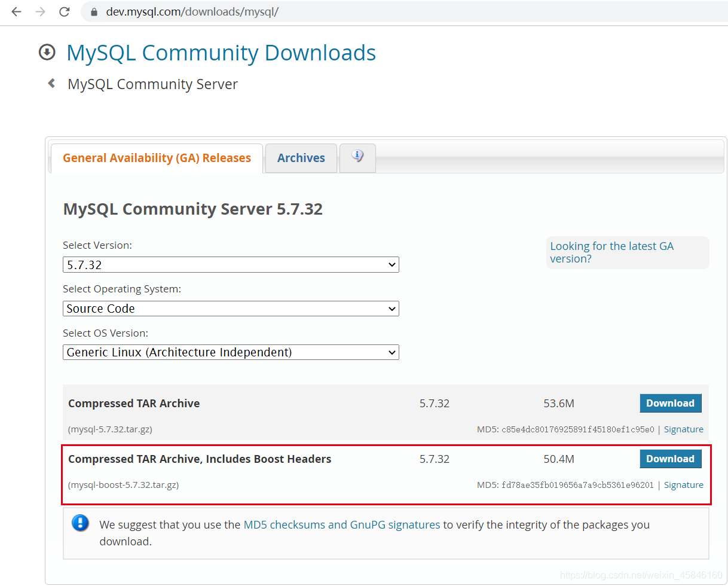Image resolution: width=728 pixels, height=586 pixels.
Task: Click the 'Compressed TAR Archive' title in first row
Action: coord(134,404)
